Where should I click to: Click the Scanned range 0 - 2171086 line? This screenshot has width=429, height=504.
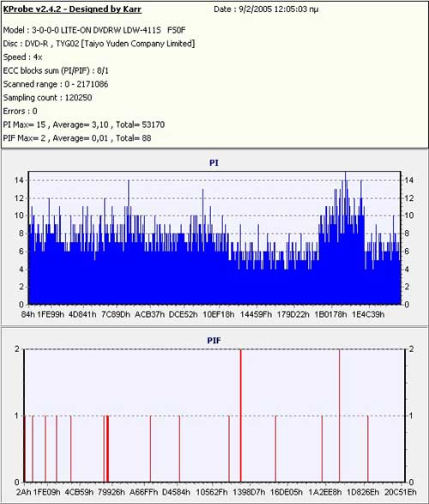(x=56, y=84)
